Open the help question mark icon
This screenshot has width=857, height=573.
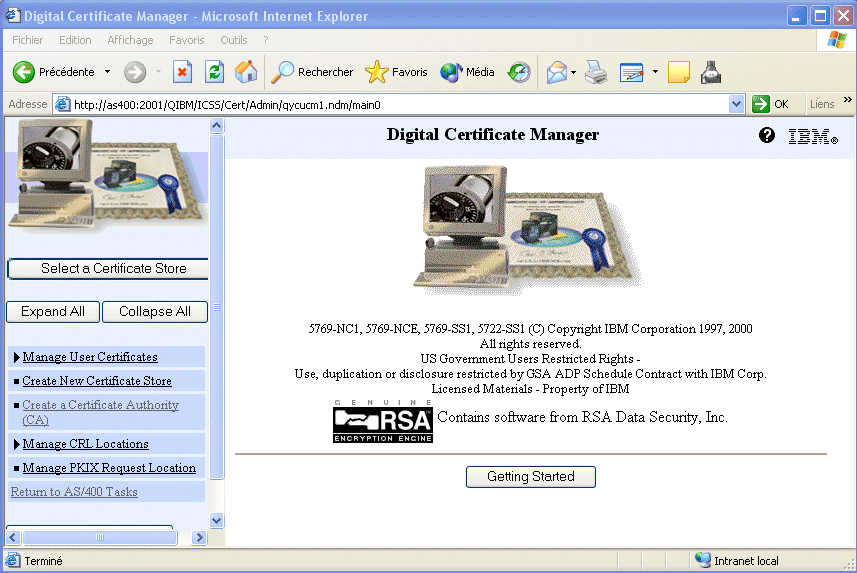click(767, 135)
